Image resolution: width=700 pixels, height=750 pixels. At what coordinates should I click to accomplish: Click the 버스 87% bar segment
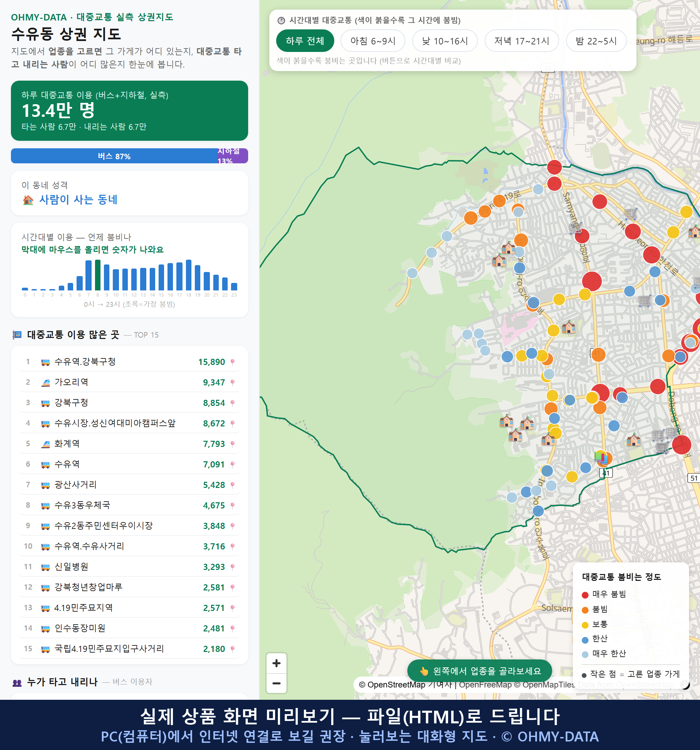(115, 156)
